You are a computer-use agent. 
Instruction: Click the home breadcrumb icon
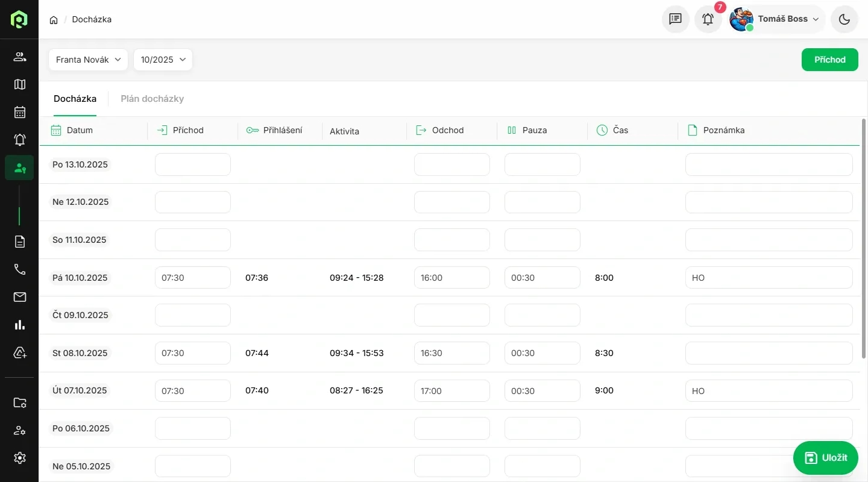pos(54,20)
